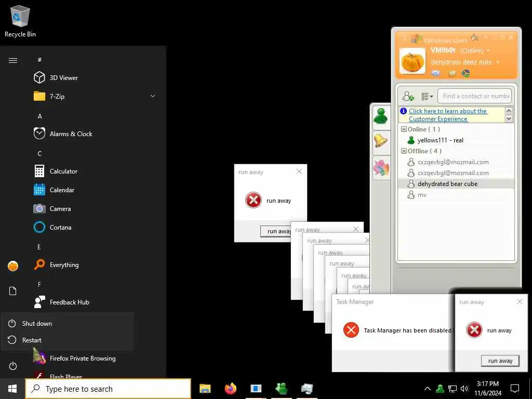
Task: Click the pumpkin display picture in Messenger
Action: click(412, 61)
